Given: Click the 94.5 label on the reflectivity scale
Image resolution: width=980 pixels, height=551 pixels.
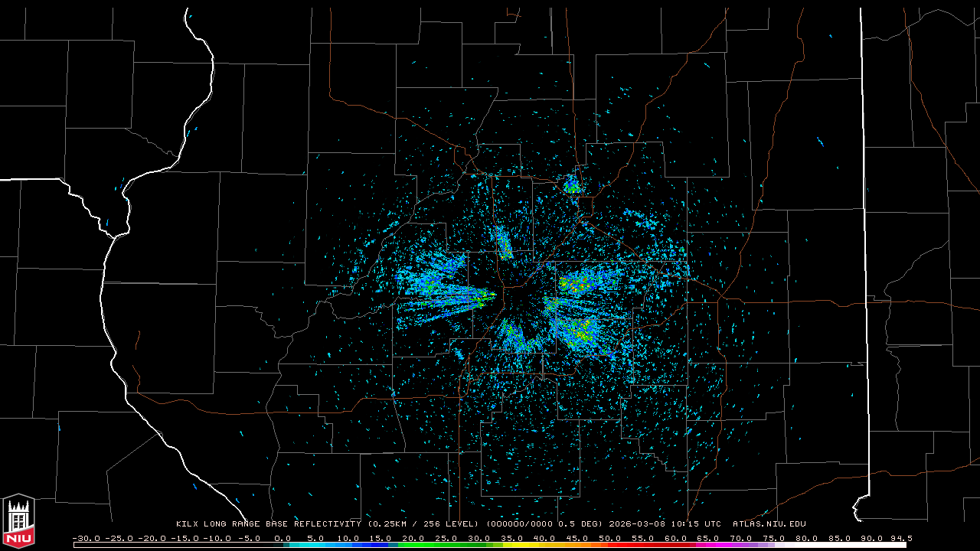Looking at the screenshot, I should (900, 538).
